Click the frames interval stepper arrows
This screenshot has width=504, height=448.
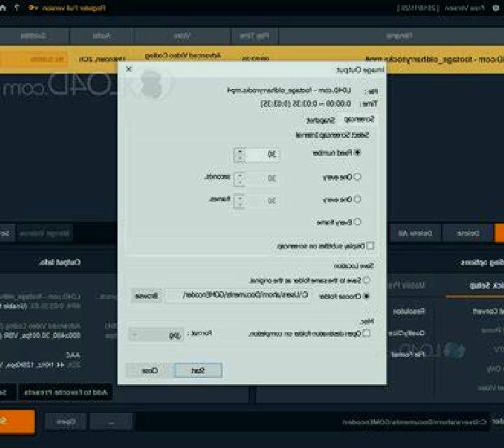point(239,201)
